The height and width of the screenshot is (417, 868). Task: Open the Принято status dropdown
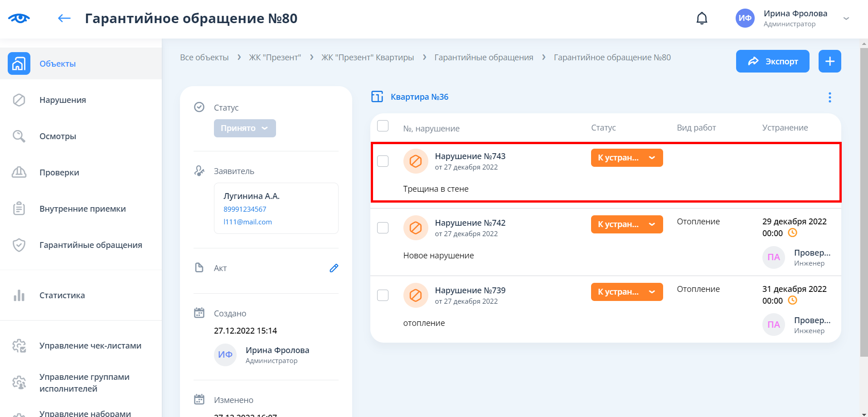[245, 128]
